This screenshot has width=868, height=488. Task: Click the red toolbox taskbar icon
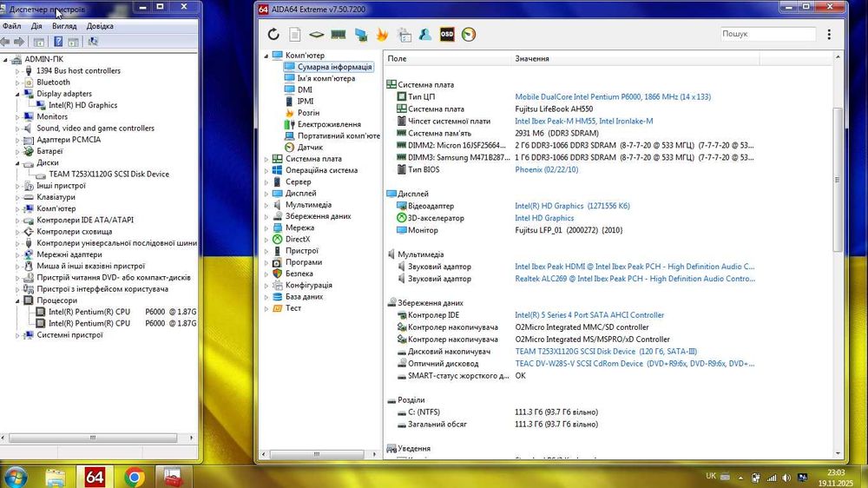click(x=173, y=478)
